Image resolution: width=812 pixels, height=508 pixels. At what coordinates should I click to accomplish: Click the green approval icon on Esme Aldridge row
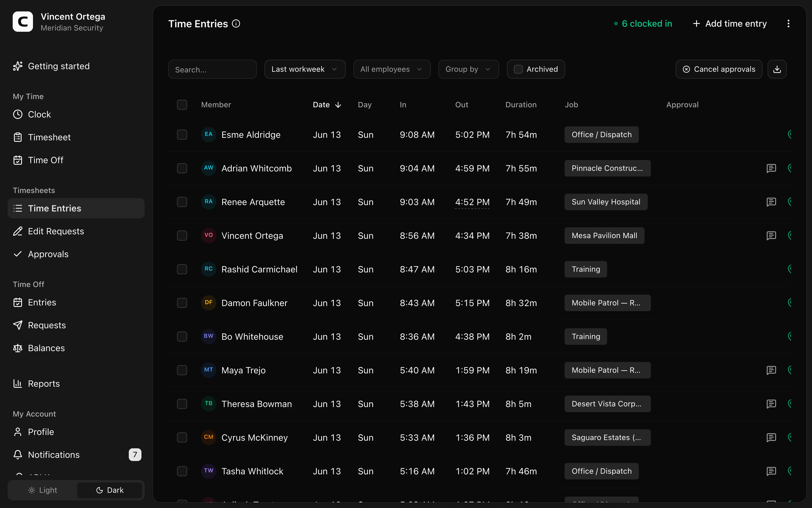click(x=790, y=134)
